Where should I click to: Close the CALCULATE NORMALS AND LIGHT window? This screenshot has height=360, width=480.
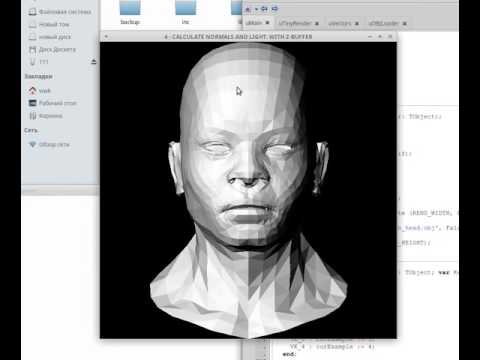tap(390, 36)
